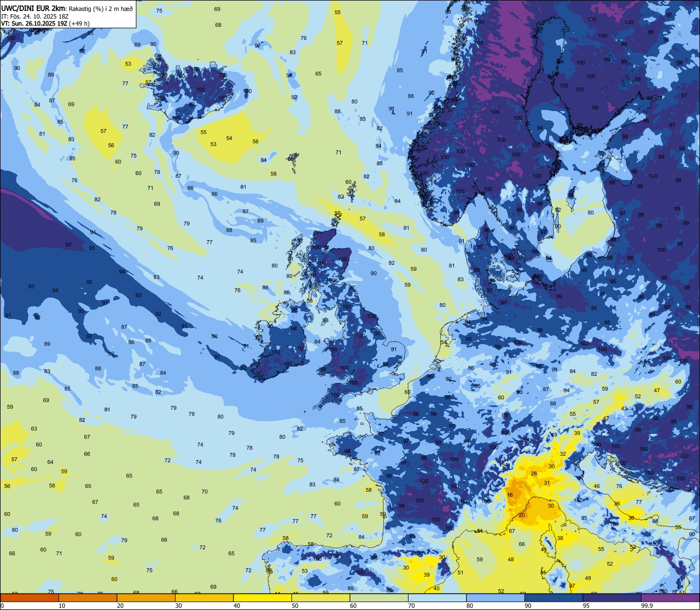Select the 95–99.9 dark navy legend swatch
Image resolution: width=700 pixels, height=610 pixels.
point(612,598)
